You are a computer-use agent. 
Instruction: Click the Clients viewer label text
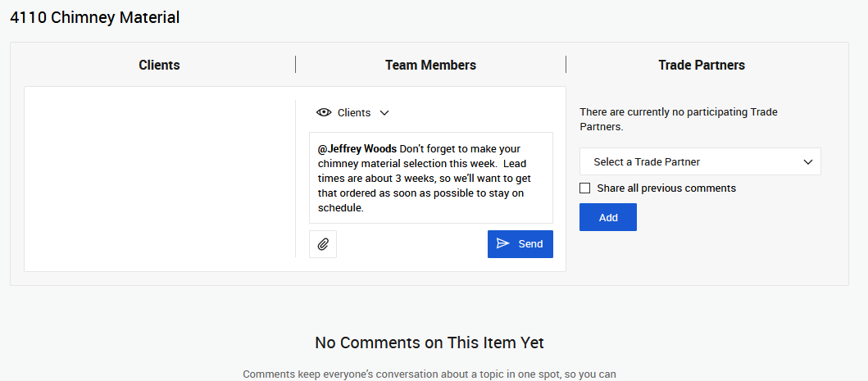pos(354,113)
